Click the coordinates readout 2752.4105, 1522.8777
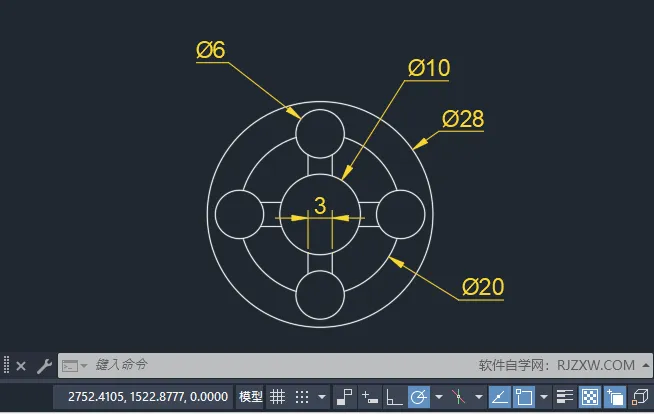Image resolution: width=654 pixels, height=414 pixels. (x=148, y=396)
